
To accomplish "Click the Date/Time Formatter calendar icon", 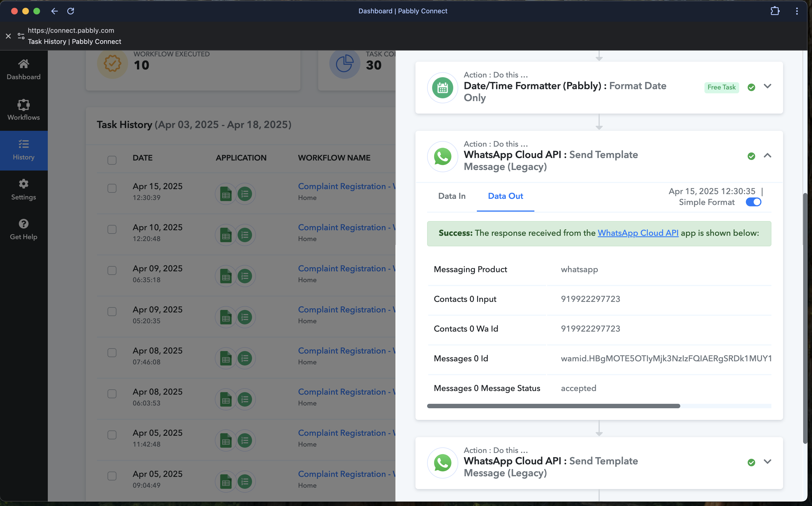I will (x=442, y=88).
